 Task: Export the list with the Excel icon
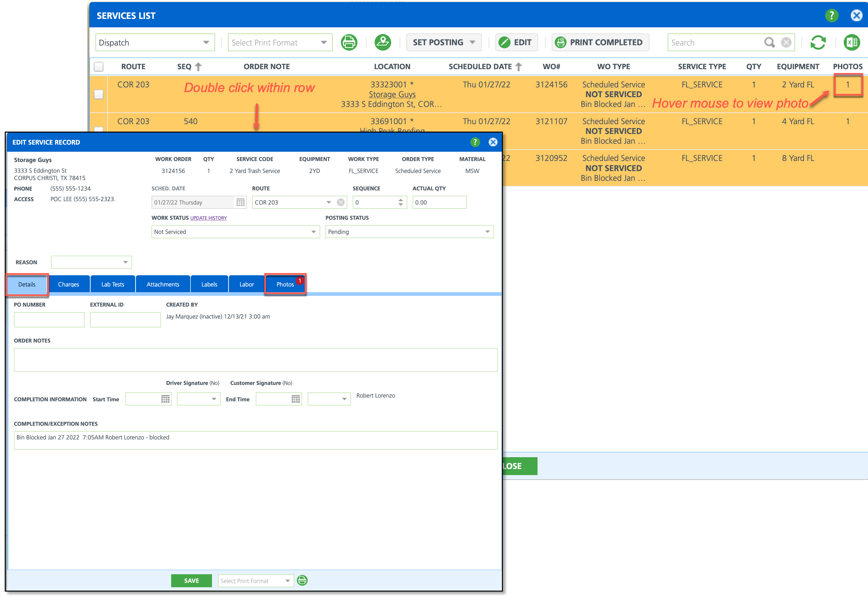852,43
